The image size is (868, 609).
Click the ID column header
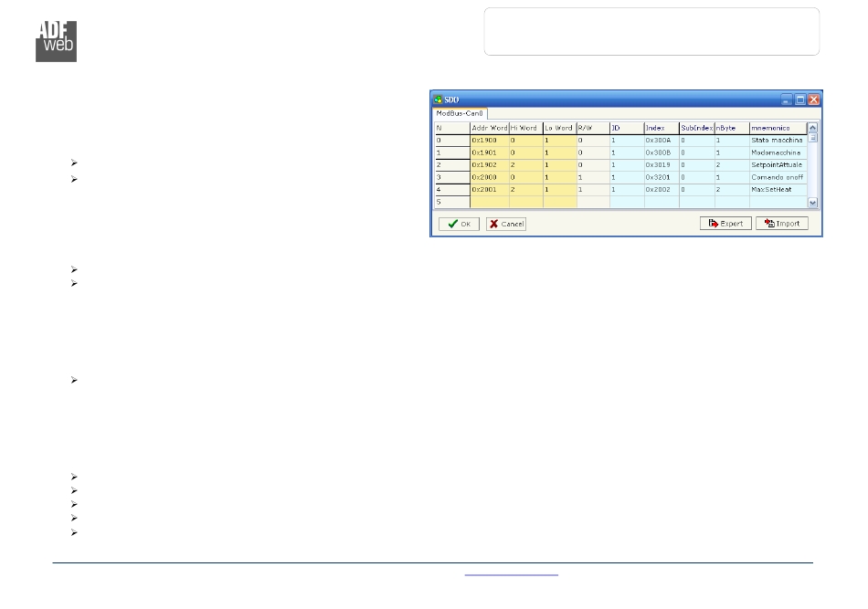627,128
